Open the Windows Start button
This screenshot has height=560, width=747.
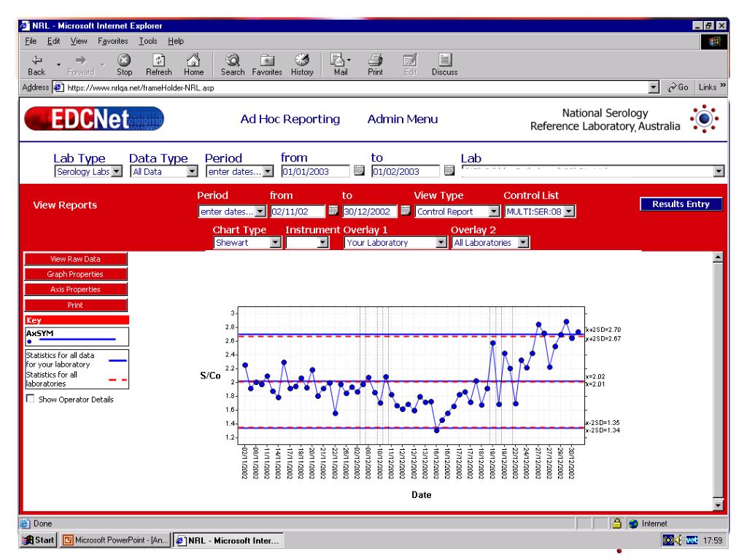tap(39, 540)
